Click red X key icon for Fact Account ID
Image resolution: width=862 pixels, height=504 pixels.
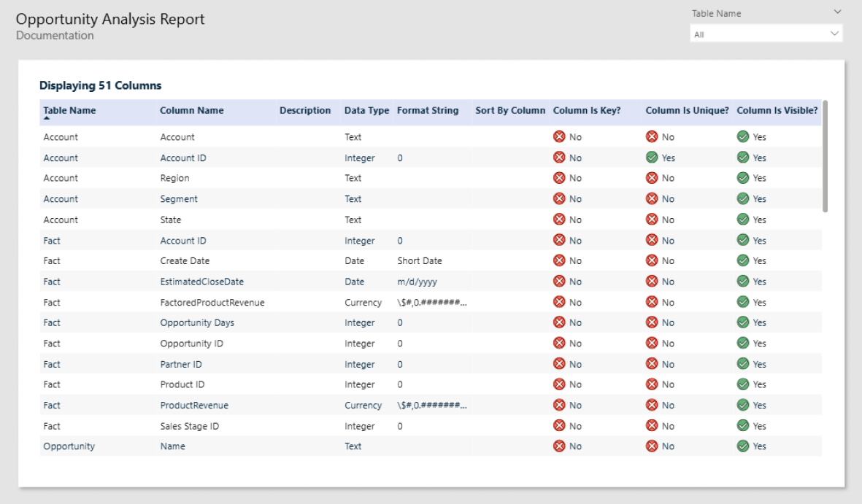pos(559,241)
